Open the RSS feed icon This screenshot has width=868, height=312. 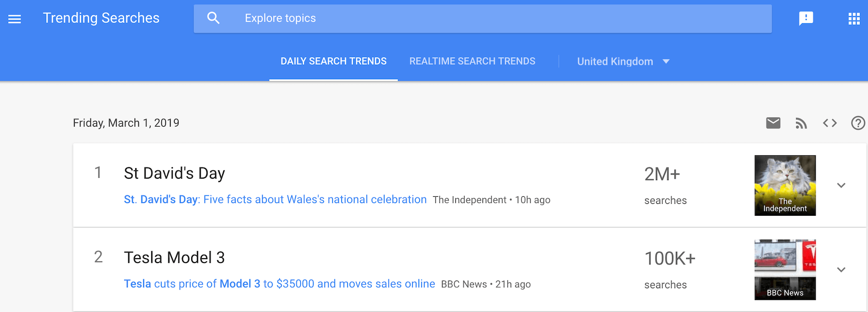click(801, 123)
